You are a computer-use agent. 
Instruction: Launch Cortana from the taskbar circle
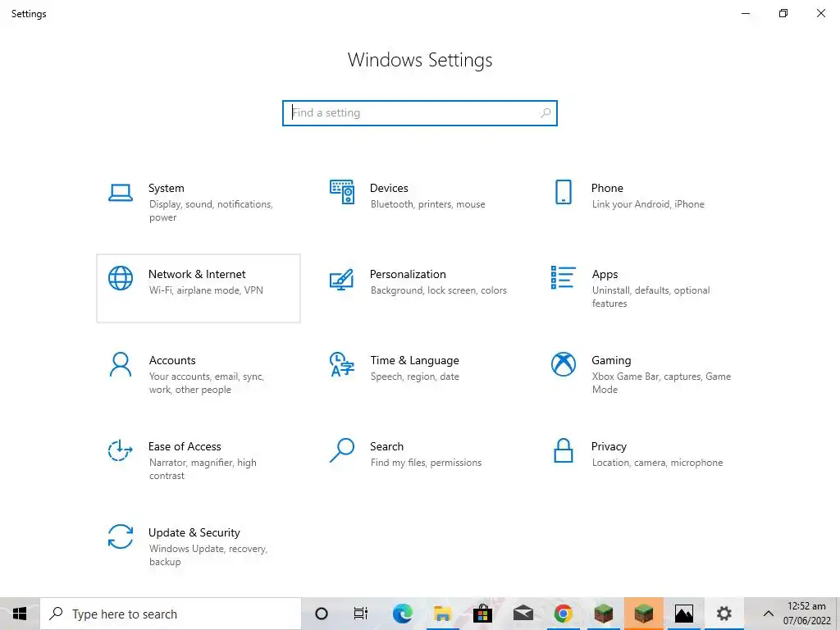point(322,614)
